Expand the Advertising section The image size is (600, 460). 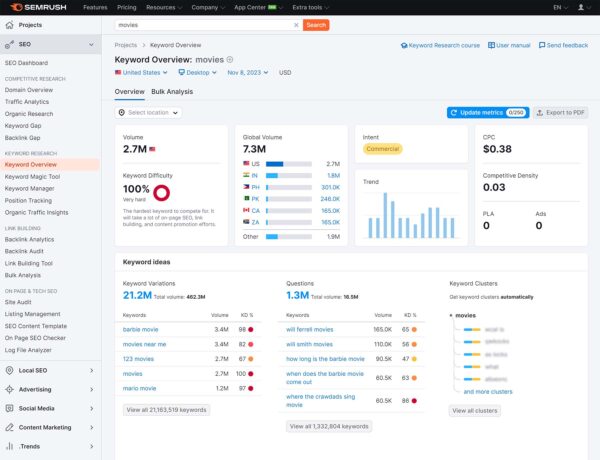(91, 389)
